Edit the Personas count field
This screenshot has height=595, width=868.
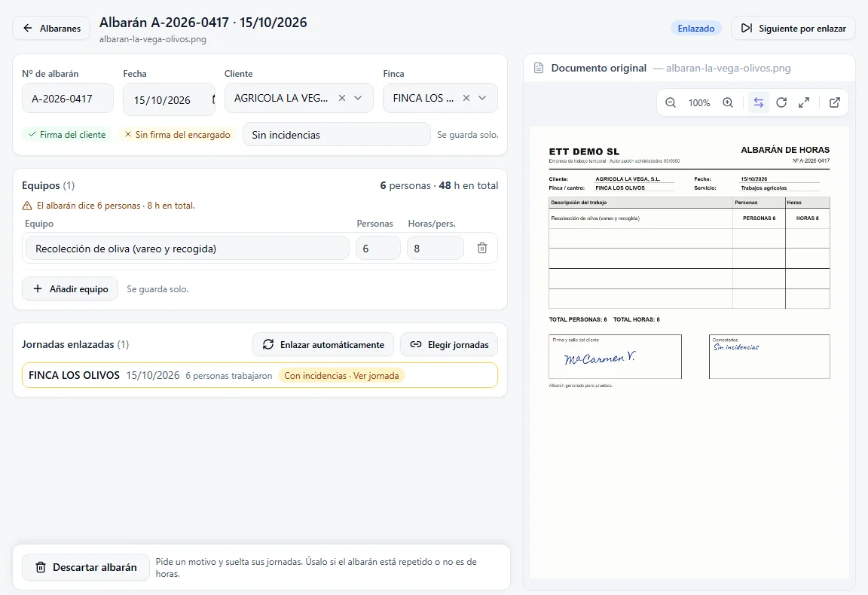tap(378, 249)
